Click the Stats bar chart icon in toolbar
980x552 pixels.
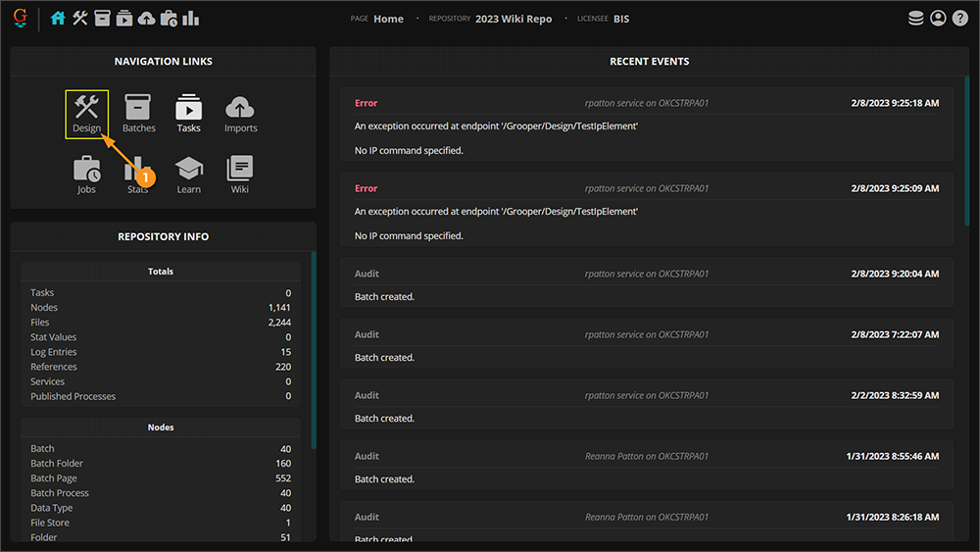pyautogui.click(x=191, y=18)
